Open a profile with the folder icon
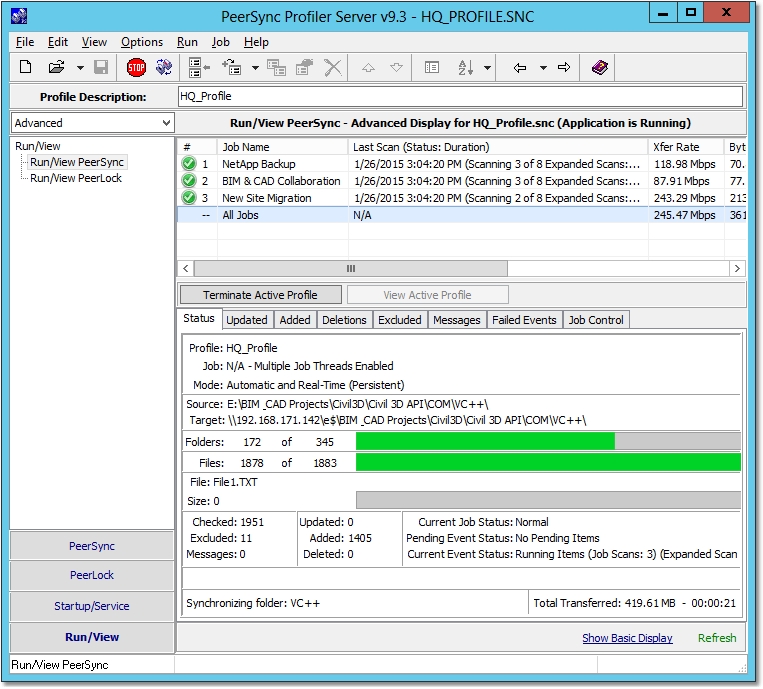 click(56, 67)
